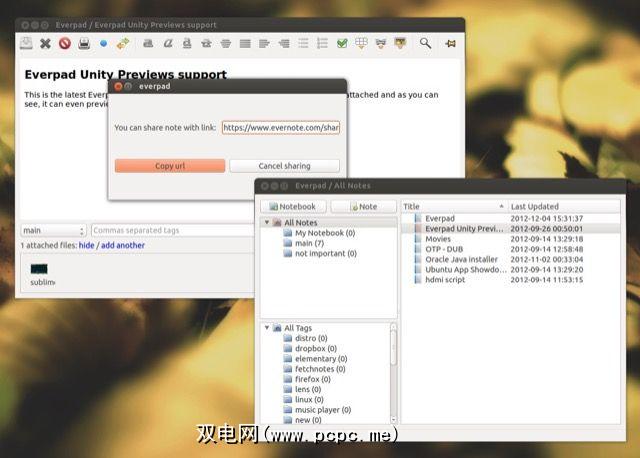
Task: Insert a bulleted list
Action: tap(303, 43)
